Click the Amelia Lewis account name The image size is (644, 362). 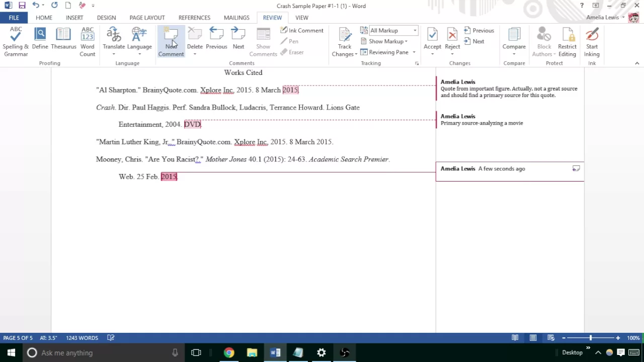click(602, 17)
